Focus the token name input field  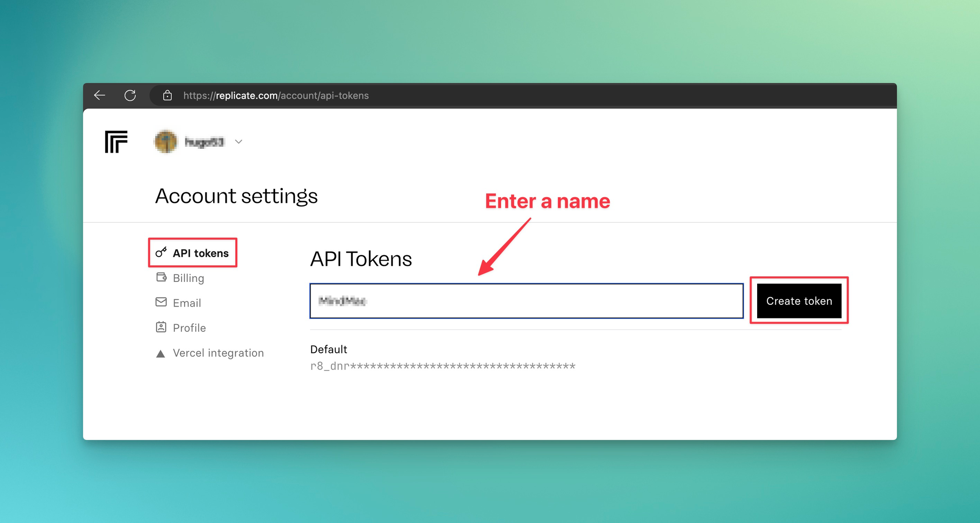(526, 301)
